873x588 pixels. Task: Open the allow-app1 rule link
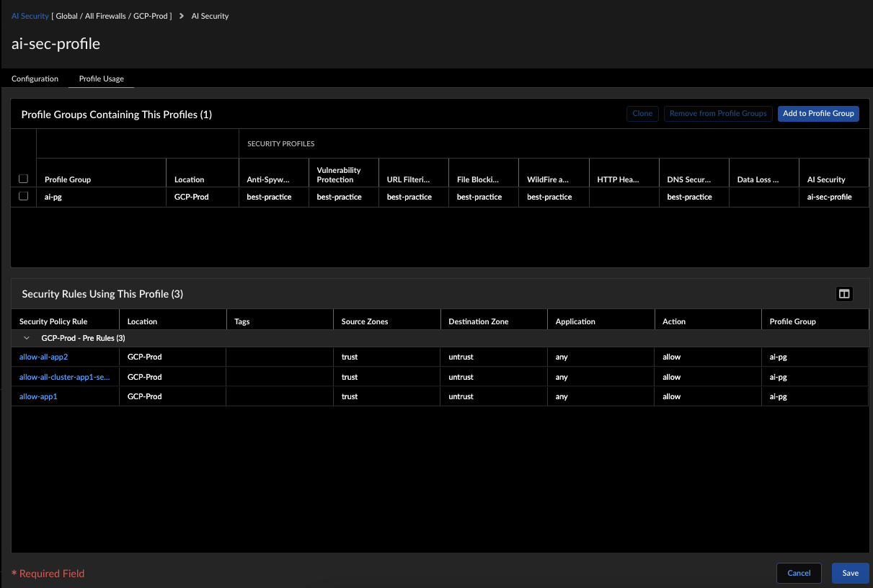pyautogui.click(x=38, y=396)
